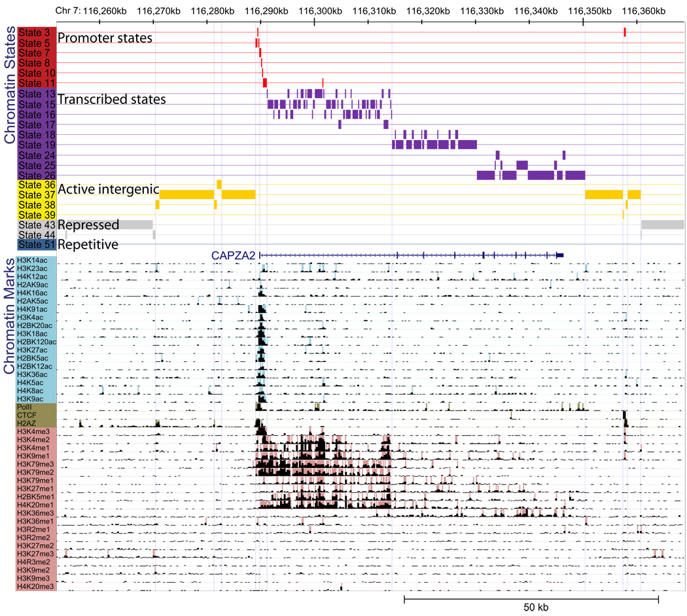Click the H3K23ac track label
This screenshot has height=616, width=687.
pos(33,268)
